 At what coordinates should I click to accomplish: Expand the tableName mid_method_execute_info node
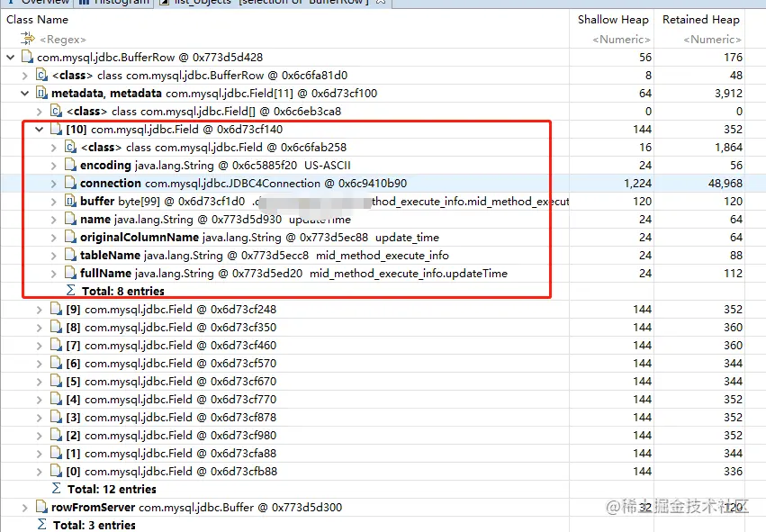(54, 256)
